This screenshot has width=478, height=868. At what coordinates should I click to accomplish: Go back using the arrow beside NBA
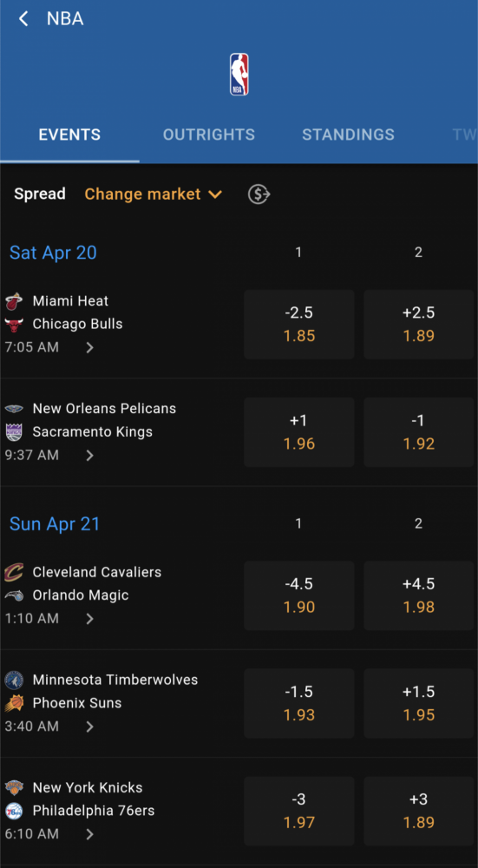tap(23, 19)
